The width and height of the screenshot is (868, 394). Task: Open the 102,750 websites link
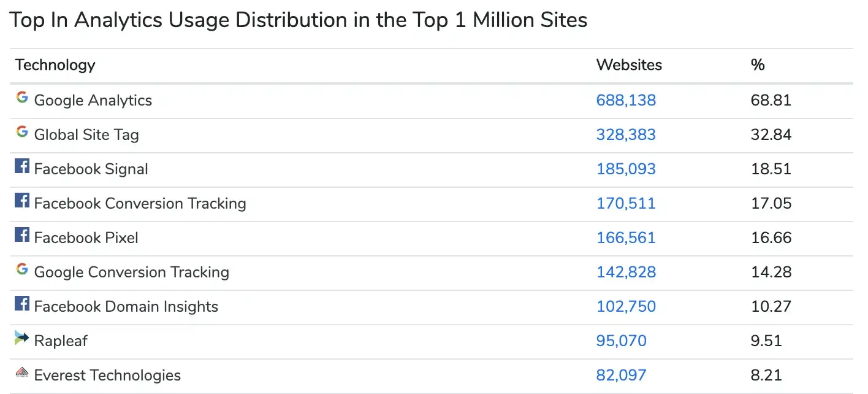tap(626, 306)
